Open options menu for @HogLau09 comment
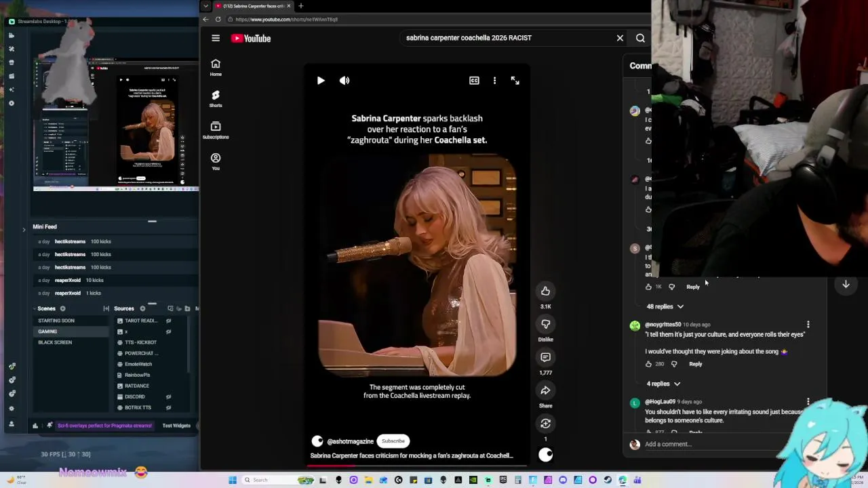This screenshot has width=868, height=488. (x=808, y=402)
